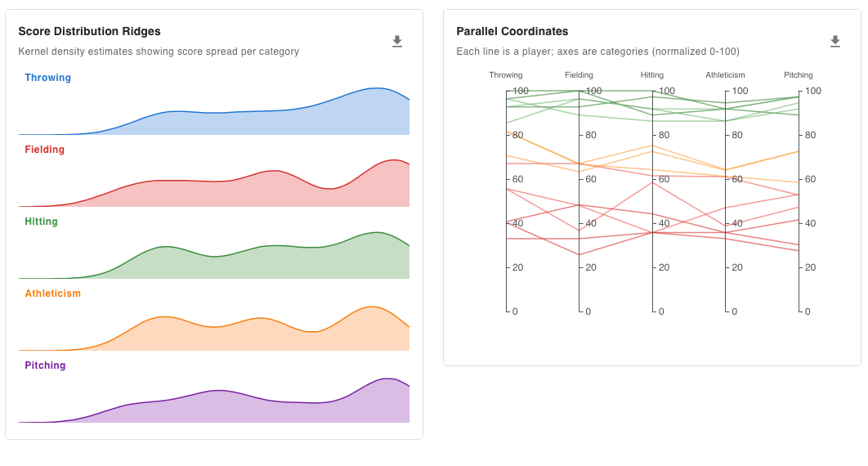This screenshot has height=466, width=868.
Task: Click the Pitching ridge label
Action: (45, 365)
